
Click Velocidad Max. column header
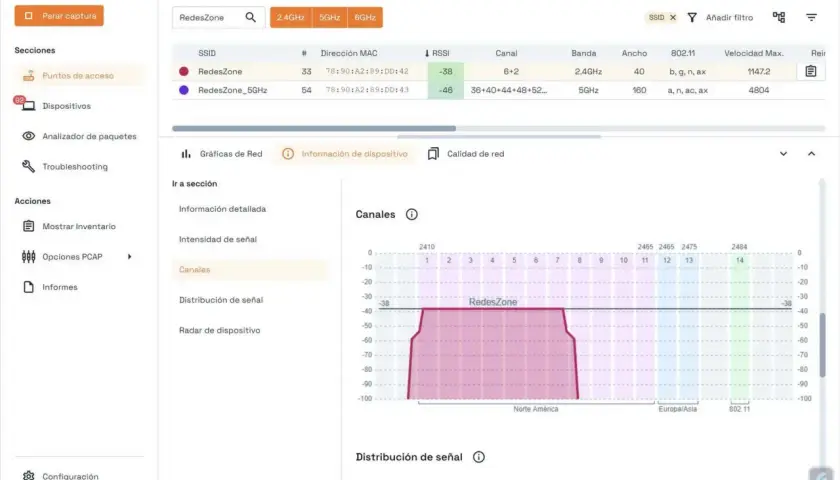tap(754, 53)
